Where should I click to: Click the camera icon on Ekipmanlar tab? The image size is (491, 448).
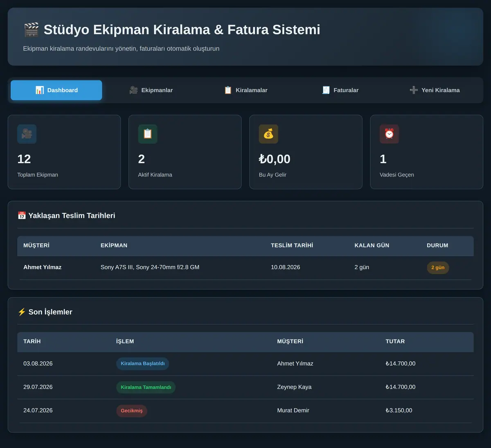[133, 90]
